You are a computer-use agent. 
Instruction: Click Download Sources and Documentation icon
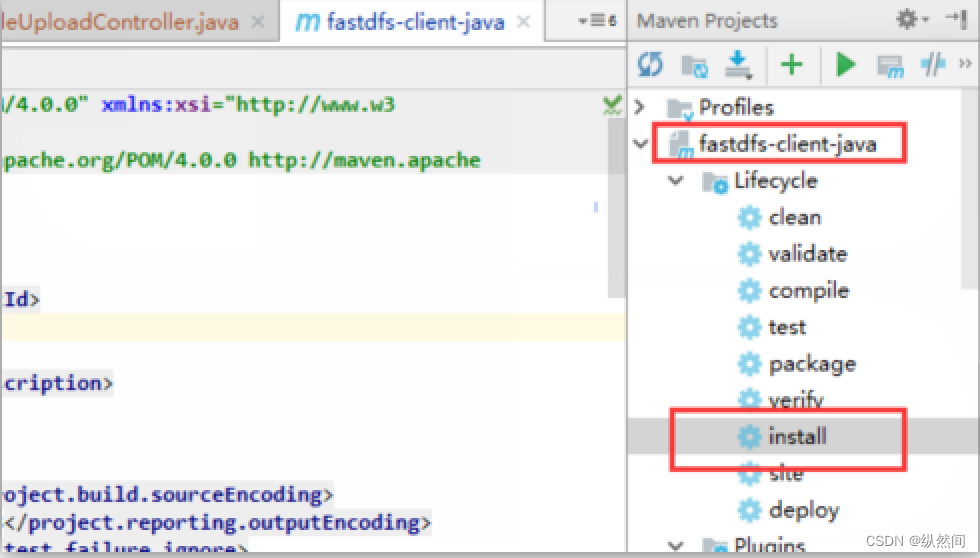(738, 65)
